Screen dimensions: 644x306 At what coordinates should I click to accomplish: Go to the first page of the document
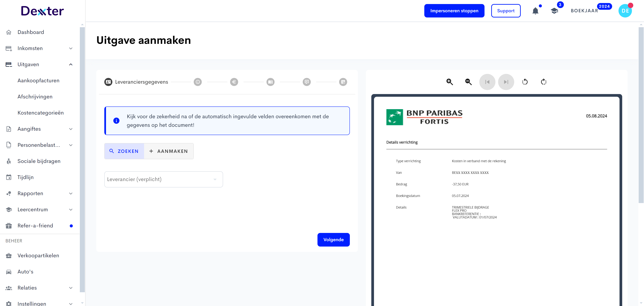point(487,82)
